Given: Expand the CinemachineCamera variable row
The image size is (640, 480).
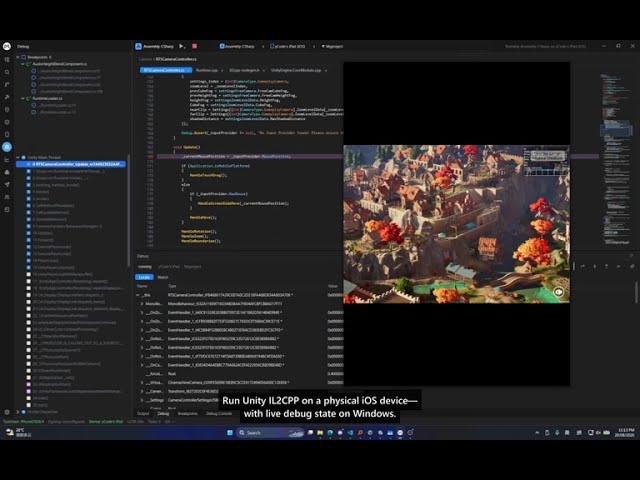Looking at the screenshot, I should 142,382.
